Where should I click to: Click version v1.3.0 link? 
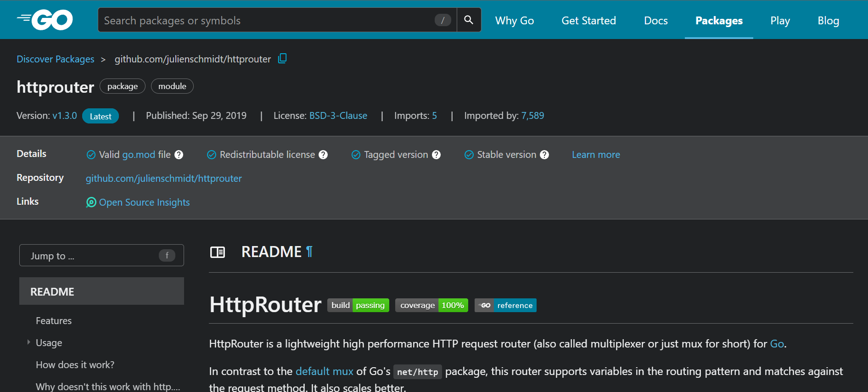(x=65, y=116)
